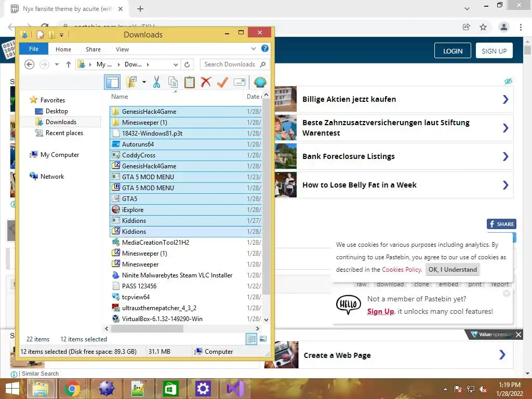
Task: Sort by the Name column header
Action: (x=119, y=96)
